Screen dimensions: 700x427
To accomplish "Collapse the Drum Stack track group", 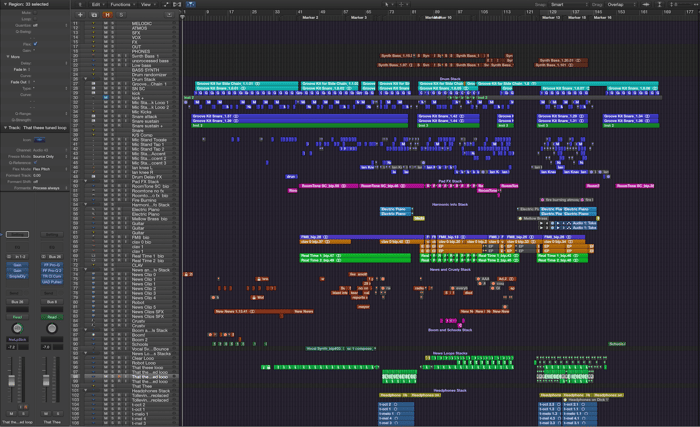I will (86, 79).
